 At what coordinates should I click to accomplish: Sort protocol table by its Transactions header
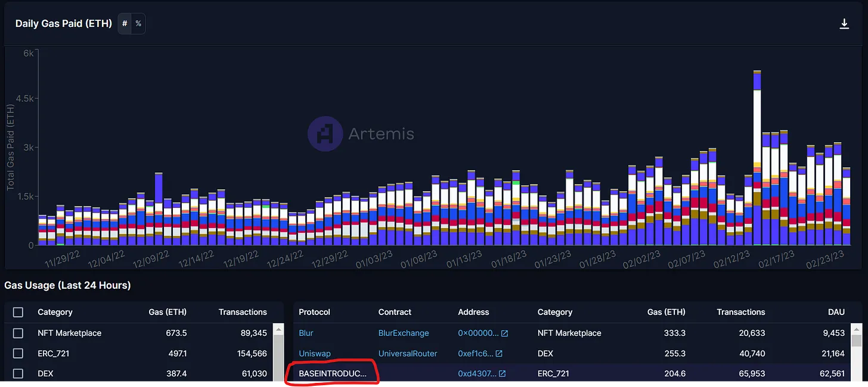(x=741, y=312)
